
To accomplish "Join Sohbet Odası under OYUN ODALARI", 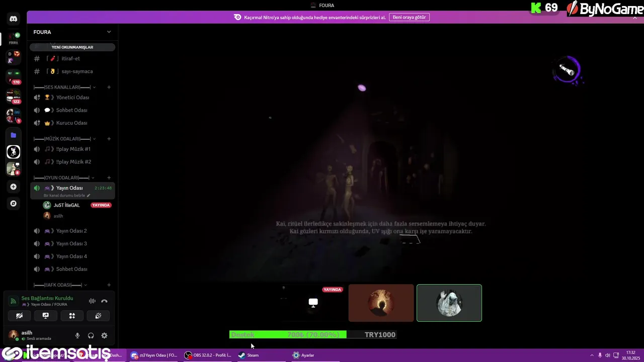I will [72, 269].
